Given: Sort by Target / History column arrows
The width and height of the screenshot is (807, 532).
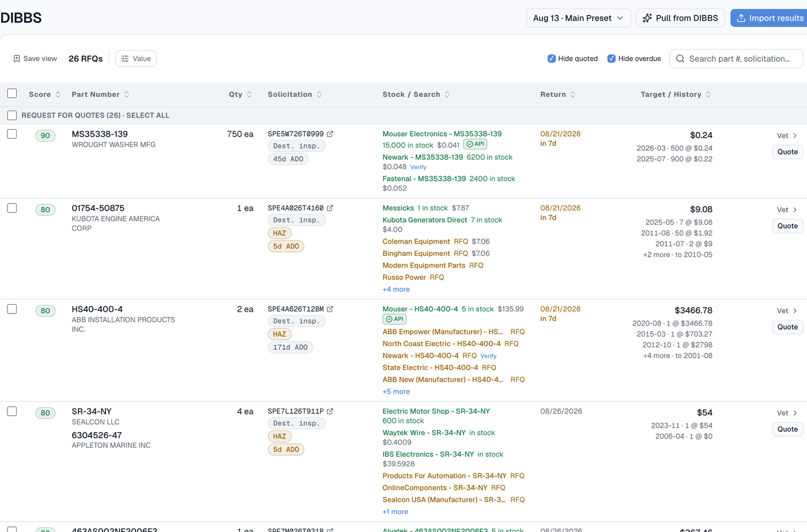Looking at the screenshot, I should click(708, 95).
